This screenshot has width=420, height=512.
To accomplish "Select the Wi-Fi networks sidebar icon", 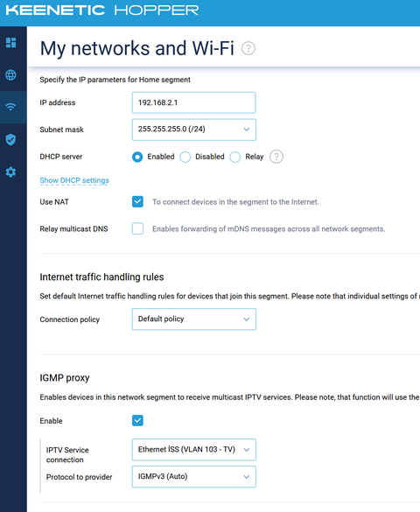I will [x=10, y=107].
